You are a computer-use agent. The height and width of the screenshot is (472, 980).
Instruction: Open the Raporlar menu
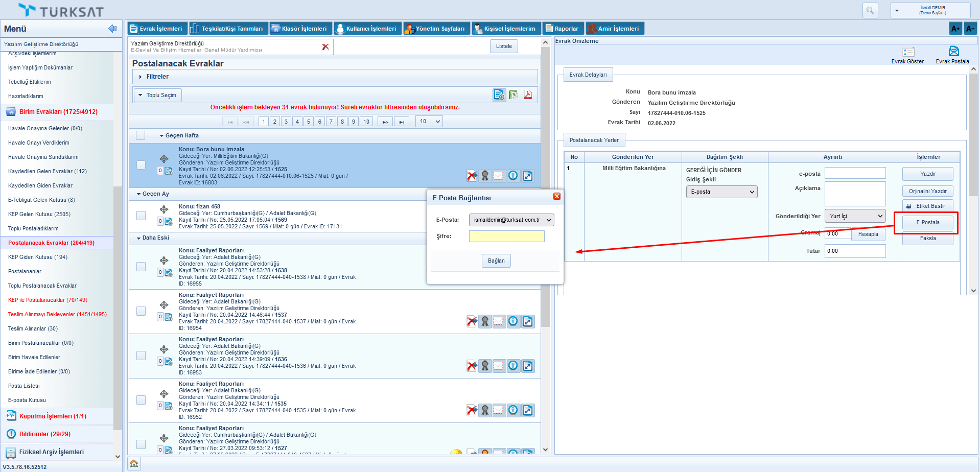click(562, 29)
